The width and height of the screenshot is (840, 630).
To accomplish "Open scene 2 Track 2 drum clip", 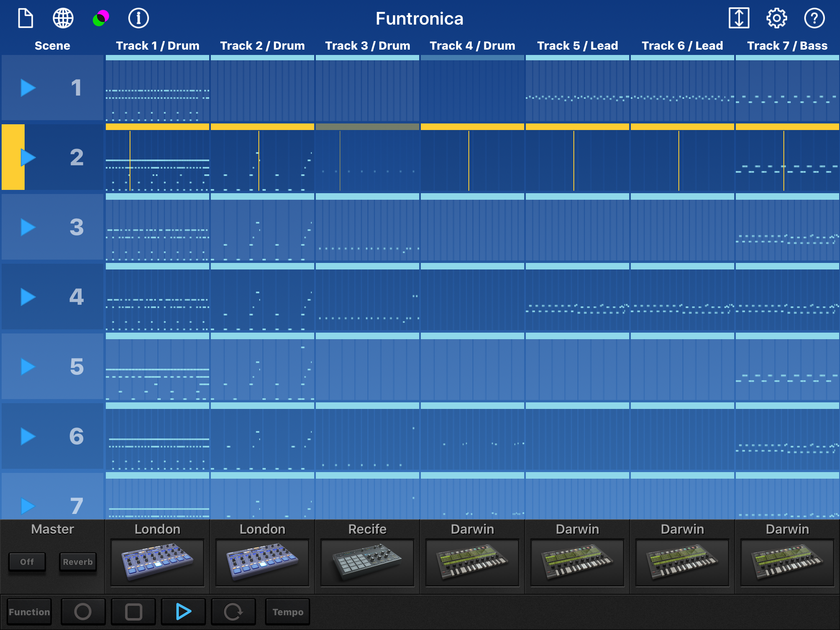I will click(262, 158).
